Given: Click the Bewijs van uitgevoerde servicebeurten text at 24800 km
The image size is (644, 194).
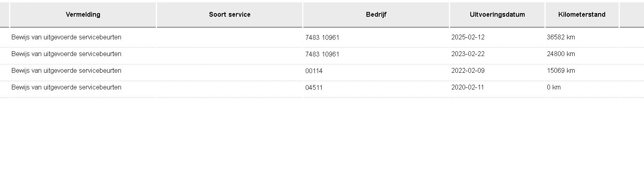Looking at the screenshot, I should [66, 54].
